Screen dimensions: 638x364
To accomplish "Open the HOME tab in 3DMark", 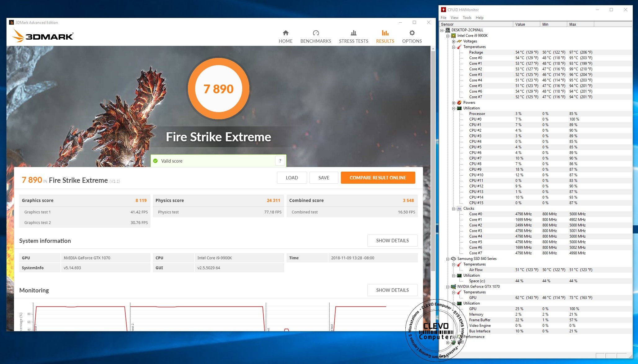I will tap(285, 37).
